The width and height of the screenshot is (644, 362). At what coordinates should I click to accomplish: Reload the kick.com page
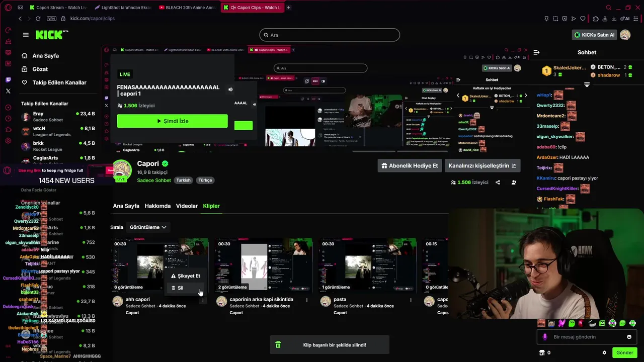coord(38,19)
